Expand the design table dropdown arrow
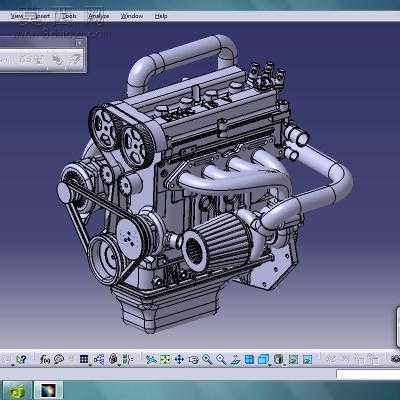The image size is (400, 400). coord(90,365)
